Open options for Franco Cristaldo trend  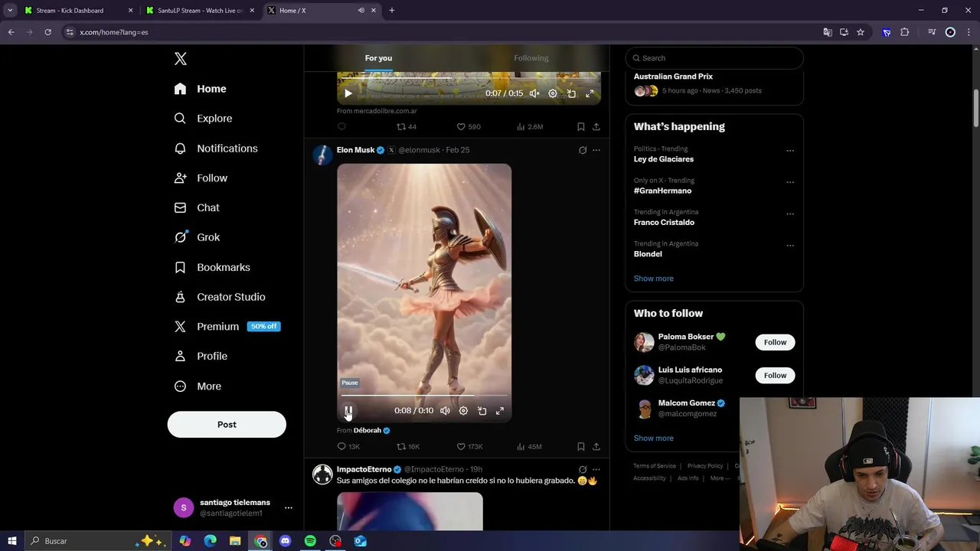click(x=790, y=214)
